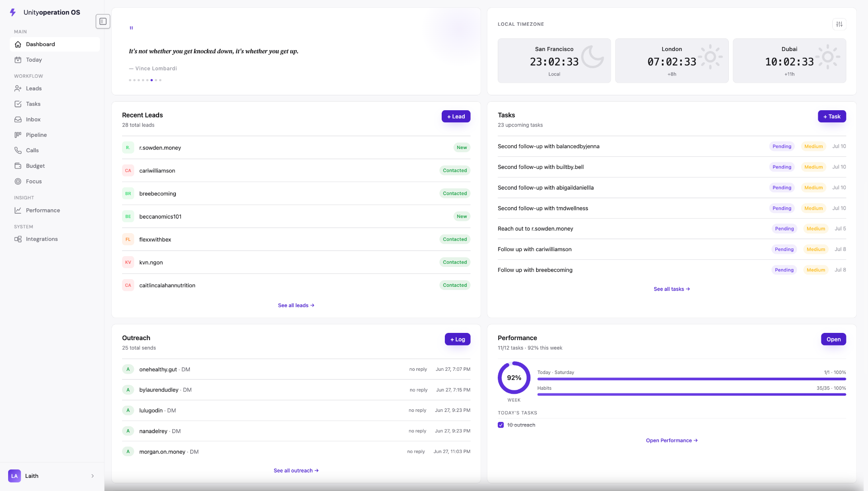Click the LA user avatar
The width and height of the screenshot is (868, 491).
click(x=14, y=476)
